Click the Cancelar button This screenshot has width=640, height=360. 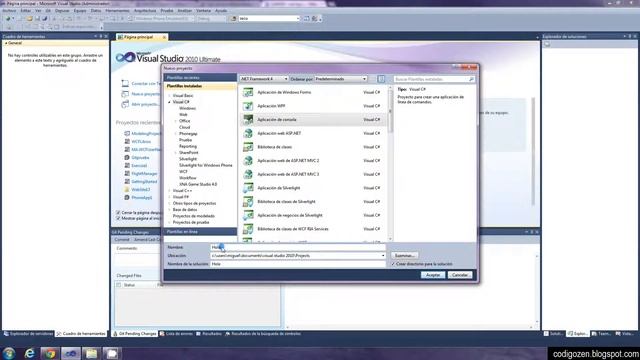pyautogui.click(x=460, y=275)
